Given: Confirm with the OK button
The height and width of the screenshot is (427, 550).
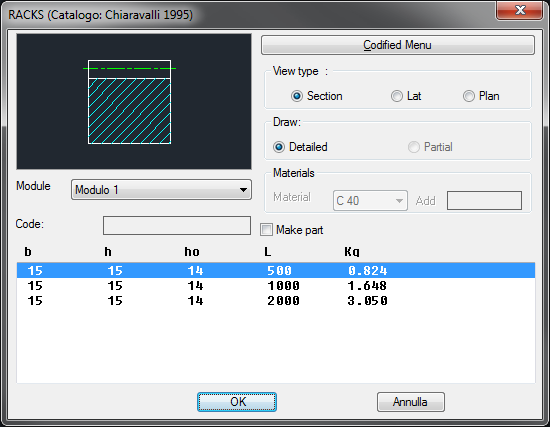Looking at the screenshot, I should click(237, 402).
